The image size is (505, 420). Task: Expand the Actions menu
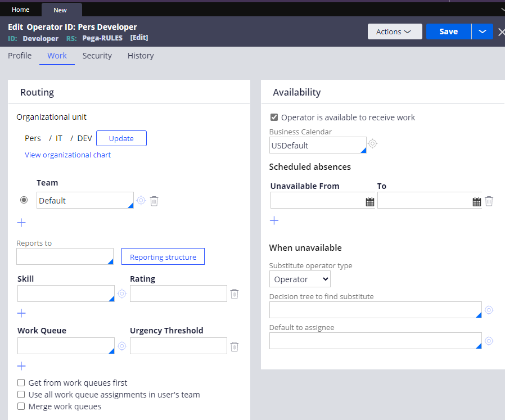(394, 31)
